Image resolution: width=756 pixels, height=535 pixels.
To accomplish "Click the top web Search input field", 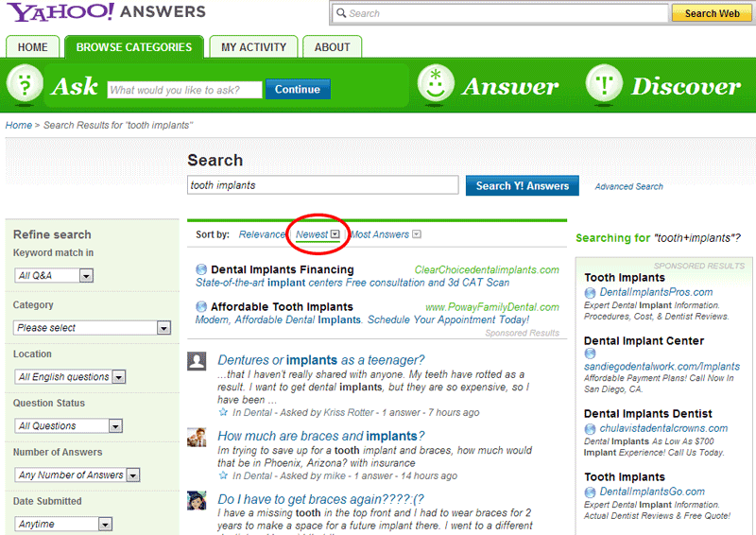I will click(500, 13).
